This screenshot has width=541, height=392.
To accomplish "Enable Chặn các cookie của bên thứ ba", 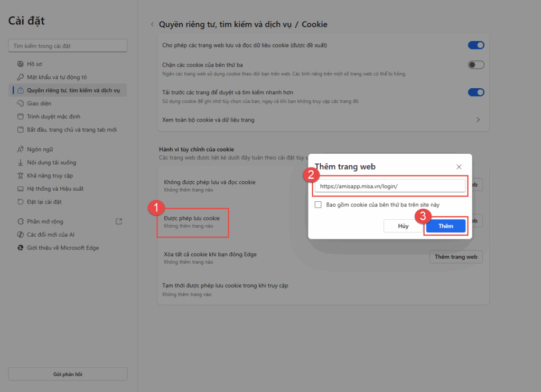I will 475,65.
